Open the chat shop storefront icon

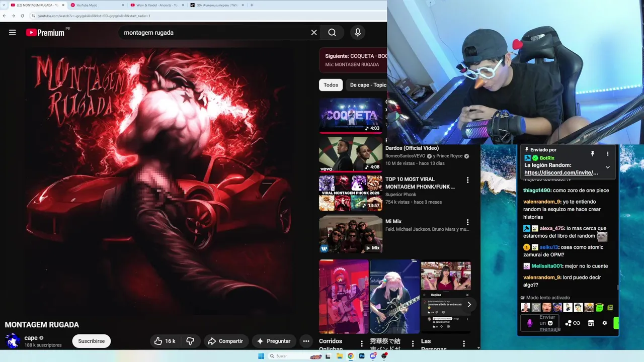tap(591, 323)
